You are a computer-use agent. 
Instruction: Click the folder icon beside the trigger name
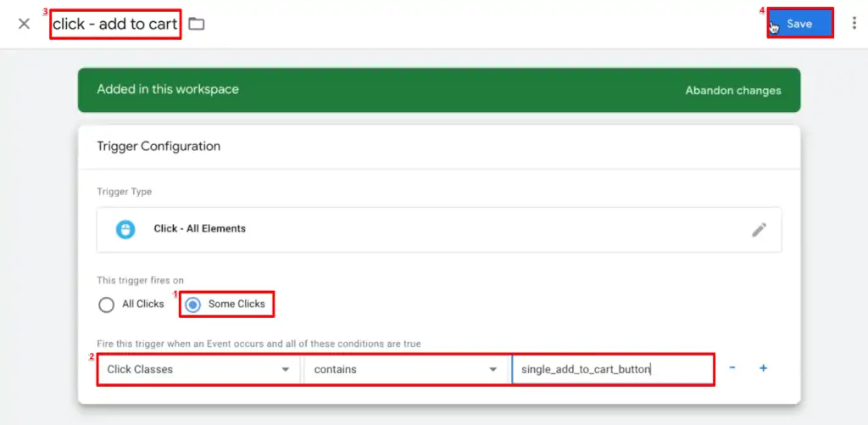pos(197,24)
